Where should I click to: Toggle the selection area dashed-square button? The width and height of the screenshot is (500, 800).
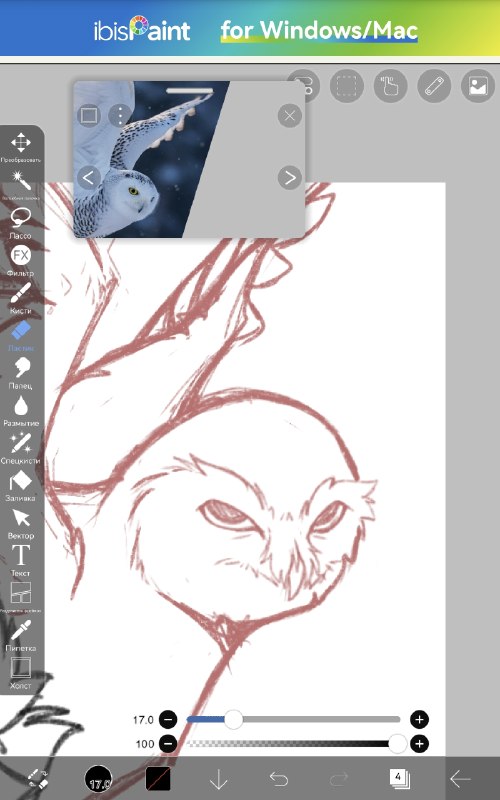(x=346, y=86)
